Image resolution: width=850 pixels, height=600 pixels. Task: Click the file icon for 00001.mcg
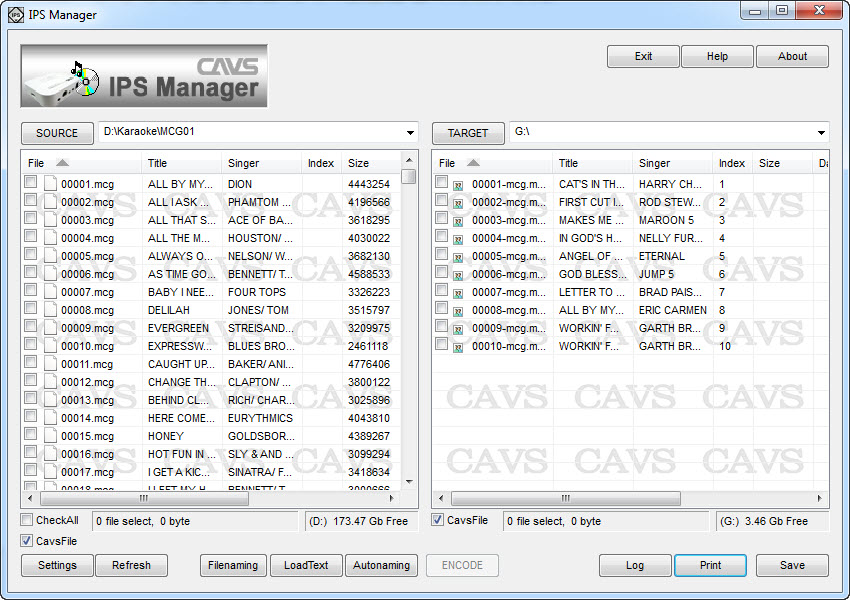coord(50,184)
